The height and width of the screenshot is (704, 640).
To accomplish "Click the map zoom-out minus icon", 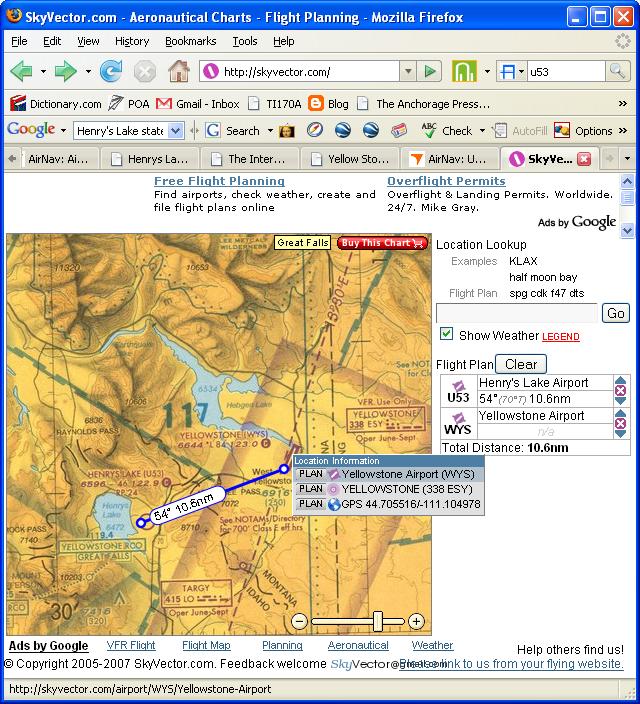I will (x=300, y=621).
